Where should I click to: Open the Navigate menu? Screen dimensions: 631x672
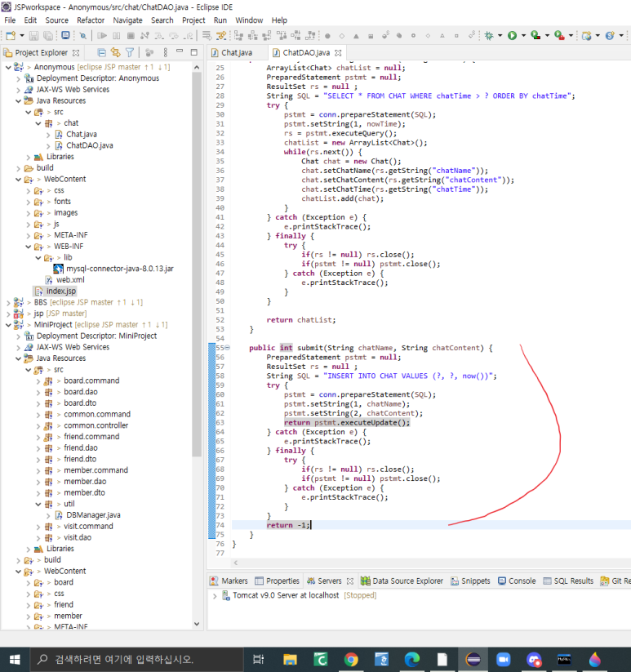[127, 20]
